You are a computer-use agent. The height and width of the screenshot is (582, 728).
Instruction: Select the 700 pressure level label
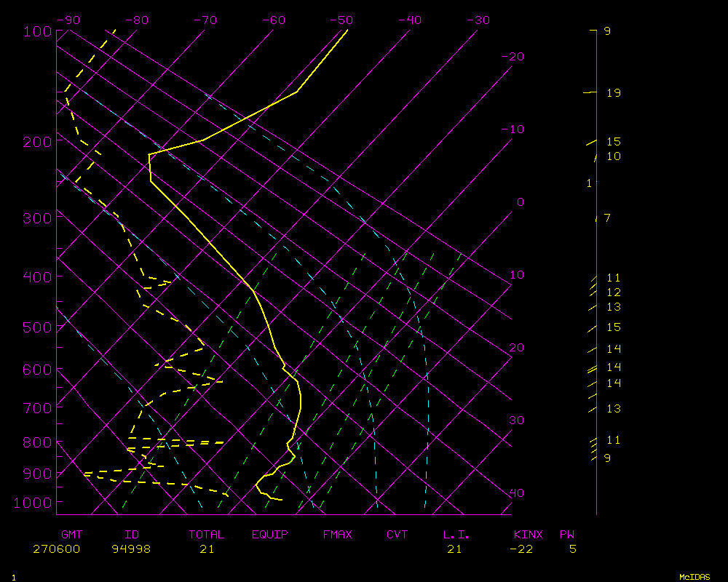click(x=36, y=407)
